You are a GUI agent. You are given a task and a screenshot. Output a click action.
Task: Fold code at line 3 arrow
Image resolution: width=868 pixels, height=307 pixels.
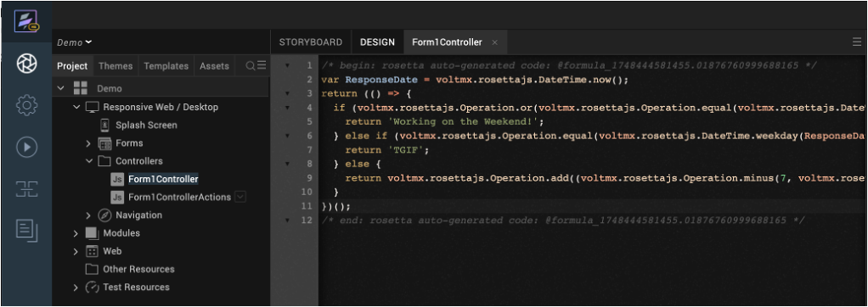pyautogui.click(x=287, y=94)
